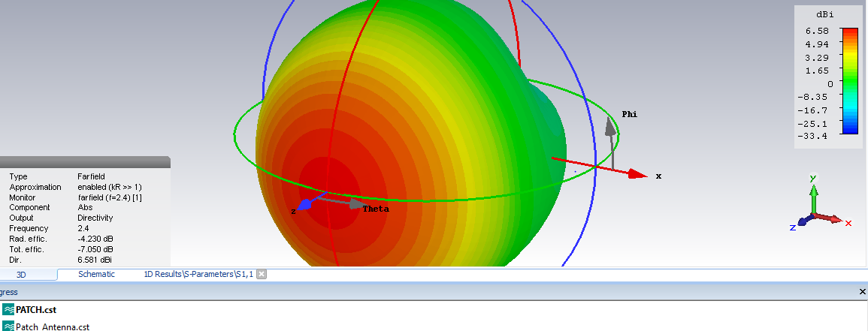Click the PATCH.cst project icon
The width and height of the screenshot is (868, 331).
tap(8, 309)
